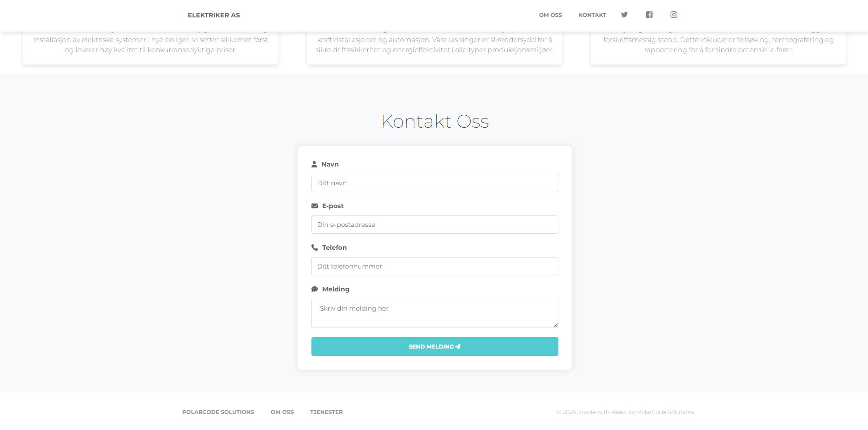The width and height of the screenshot is (868, 430).
Task: Focus the Skriv din melding textarea
Action: (x=434, y=313)
